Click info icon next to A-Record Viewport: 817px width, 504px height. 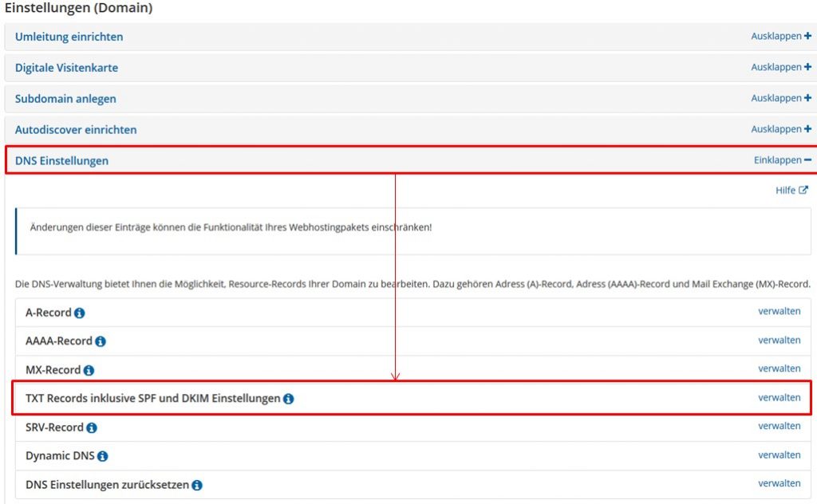click(x=80, y=313)
